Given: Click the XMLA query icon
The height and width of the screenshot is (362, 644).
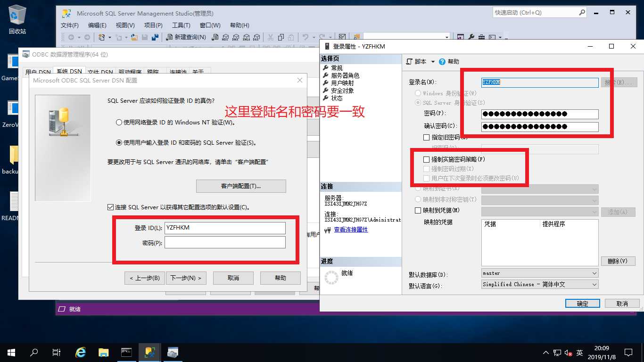Looking at the screenshot, I should pyautogui.click(x=246, y=37).
